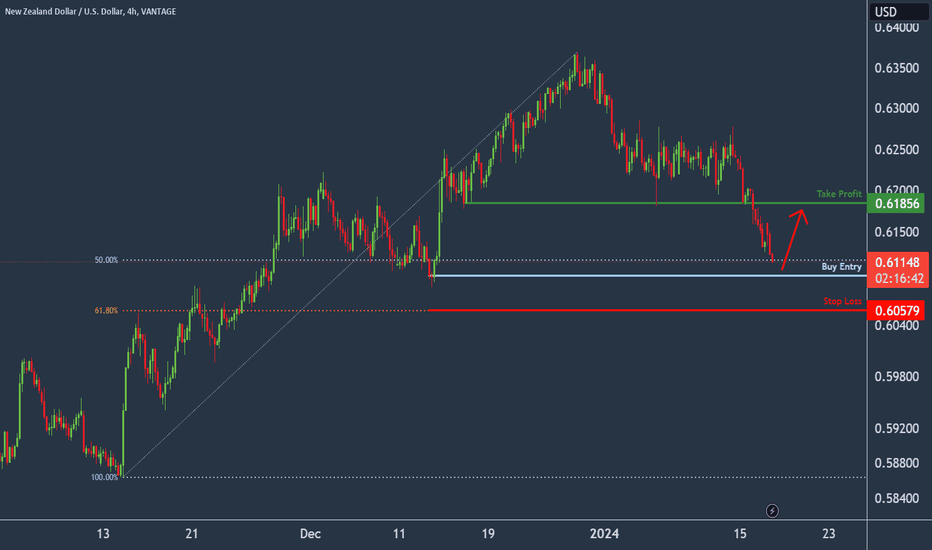Select the green Take Profit horizontal line
This screenshot has width=932, height=550.
click(x=666, y=203)
